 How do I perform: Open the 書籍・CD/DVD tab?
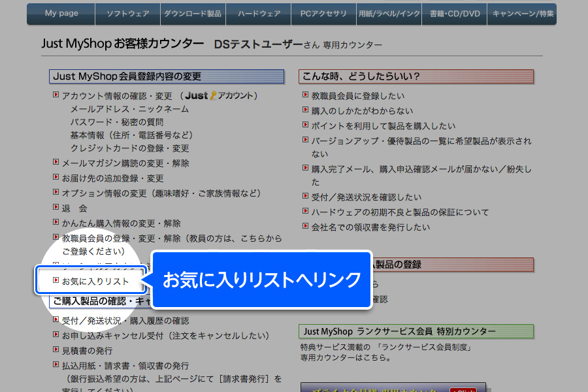pos(455,14)
